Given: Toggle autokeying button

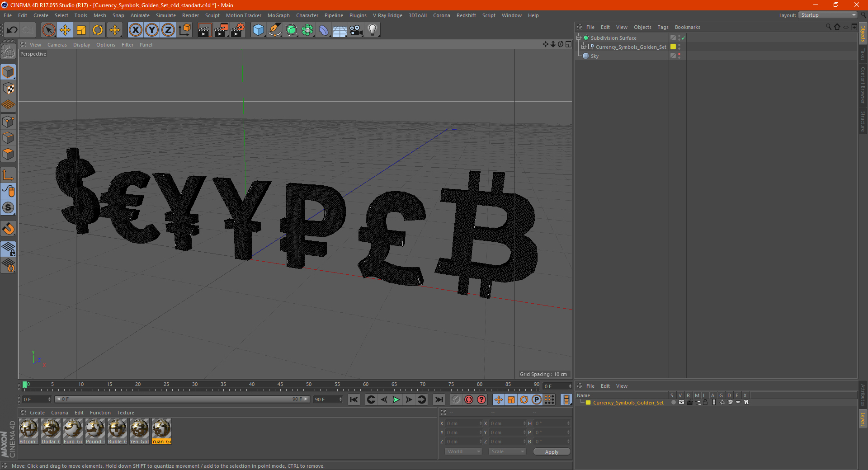Looking at the screenshot, I should (469, 399).
